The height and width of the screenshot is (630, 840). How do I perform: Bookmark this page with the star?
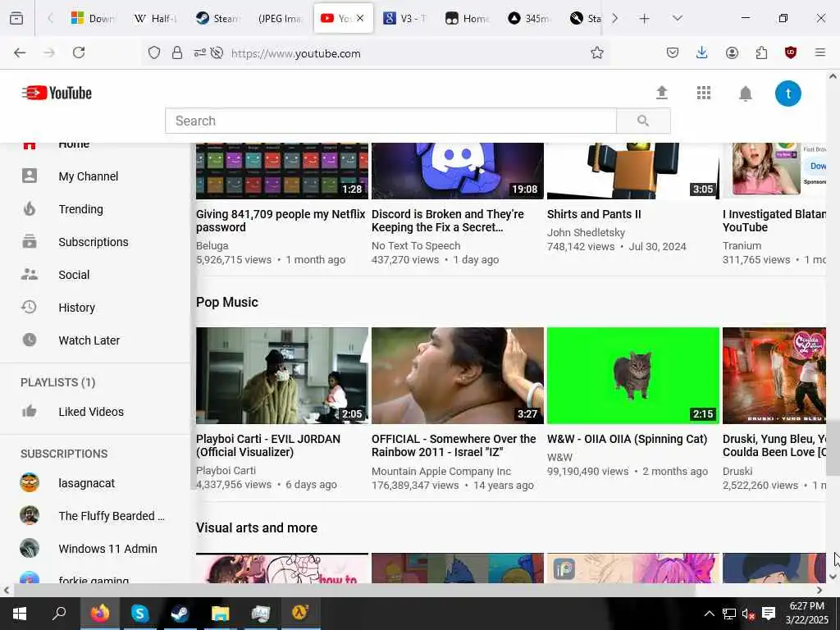pyautogui.click(x=597, y=52)
